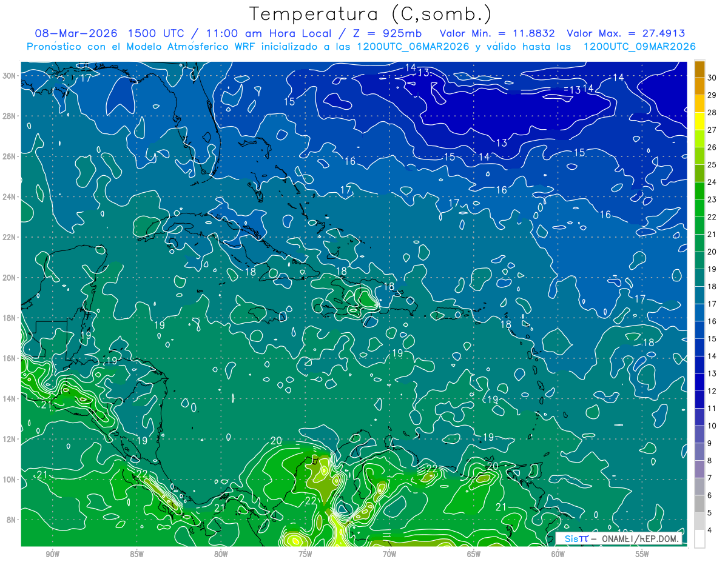728x562 pixels.
Task: Click the '75W' longitude axis label
Action: click(x=305, y=554)
